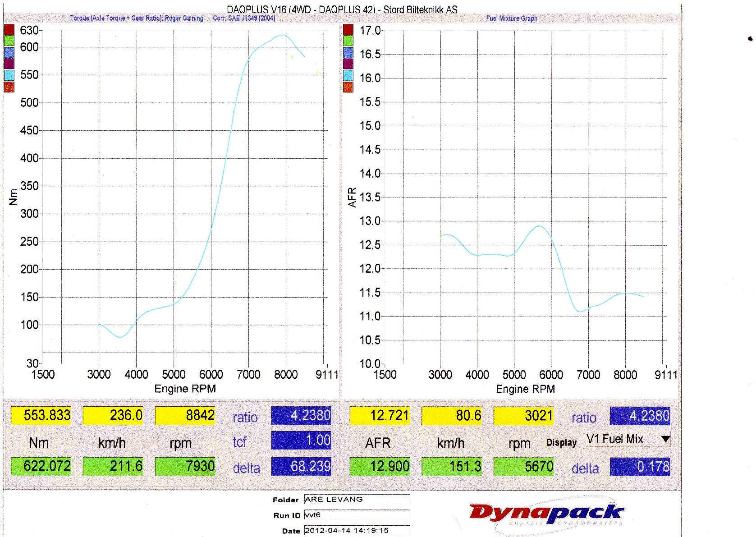Screen dimensions: 756x537
Task: Click the Dynapack logo
Action: point(546,514)
